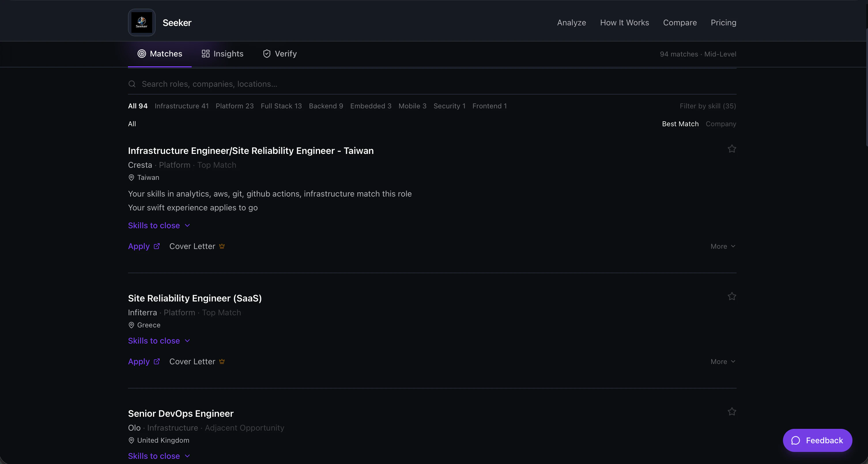Image resolution: width=868 pixels, height=464 pixels.
Task: Switch to the Matches tab
Action: click(160, 54)
